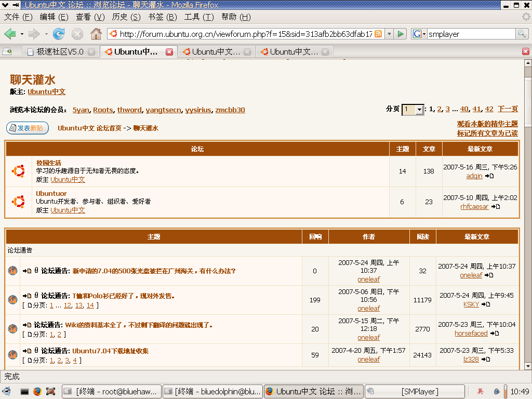Image resolution: width=532 pixels, height=399 pixels.
Task: Click the search magnifier icon
Action: coord(522,34)
